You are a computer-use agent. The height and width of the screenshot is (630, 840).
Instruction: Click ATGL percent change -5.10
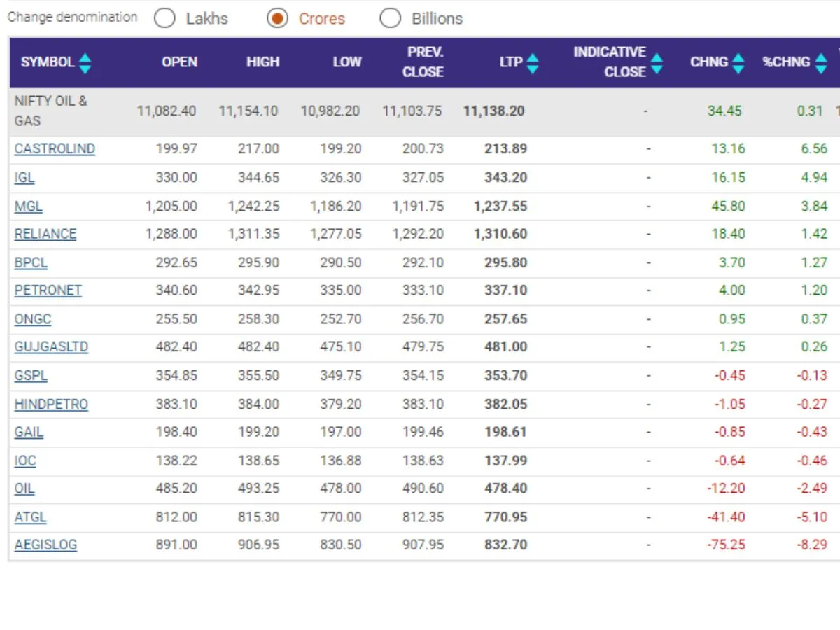coord(812,517)
